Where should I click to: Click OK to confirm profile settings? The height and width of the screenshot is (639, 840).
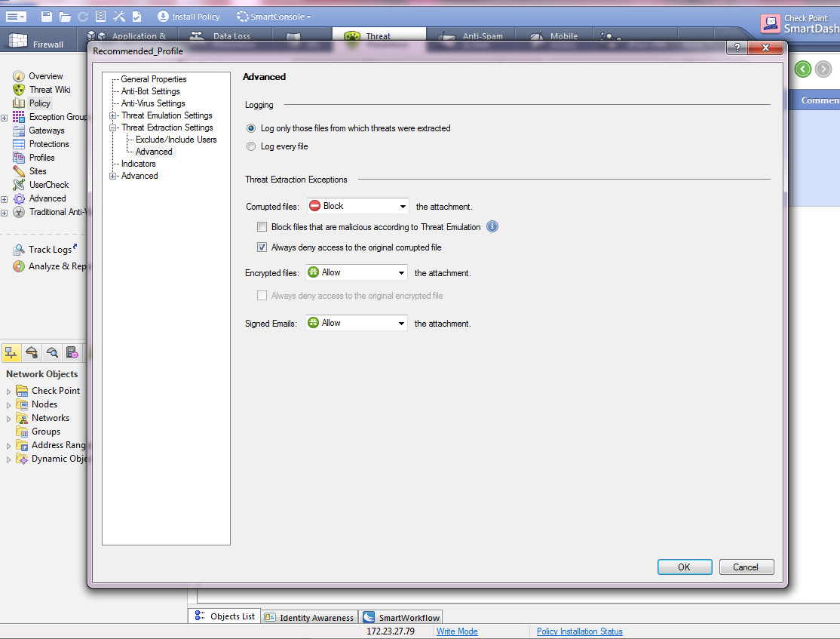[685, 567]
